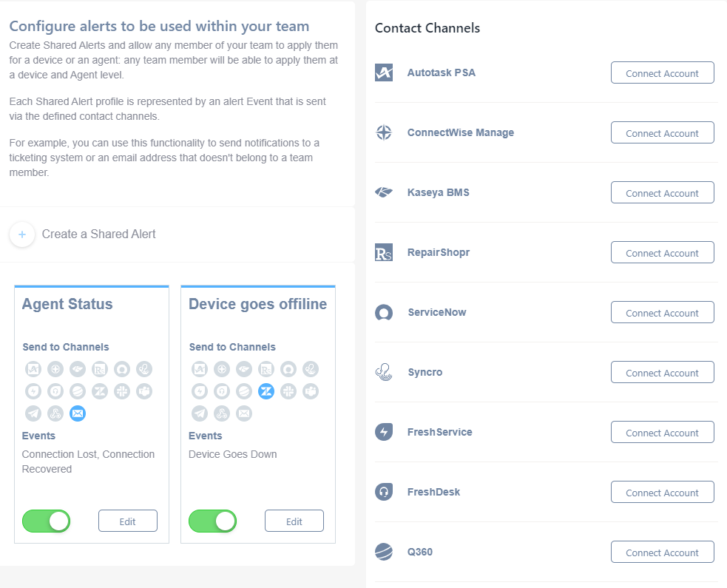Connect Account for Autotask PSA
This screenshot has width=727, height=588.
[x=662, y=72]
